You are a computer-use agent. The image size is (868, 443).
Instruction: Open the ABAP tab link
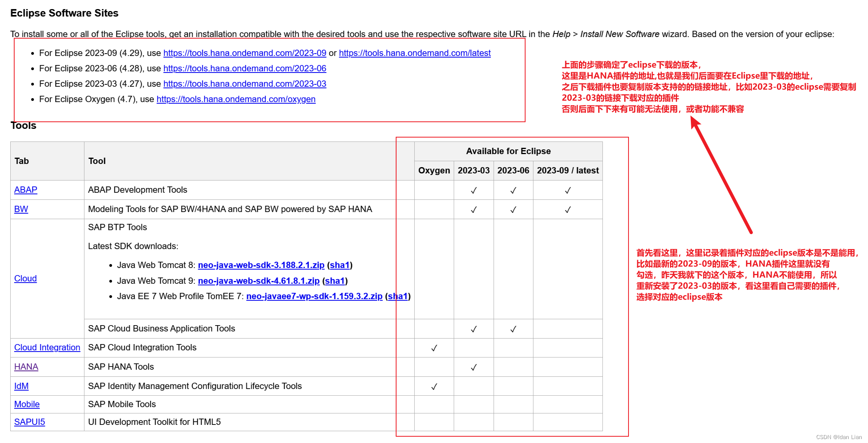pos(25,190)
